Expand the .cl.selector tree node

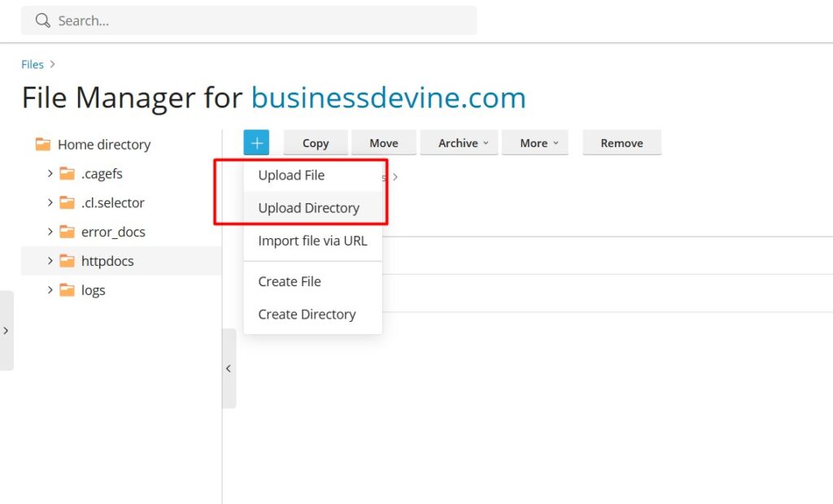pos(50,203)
